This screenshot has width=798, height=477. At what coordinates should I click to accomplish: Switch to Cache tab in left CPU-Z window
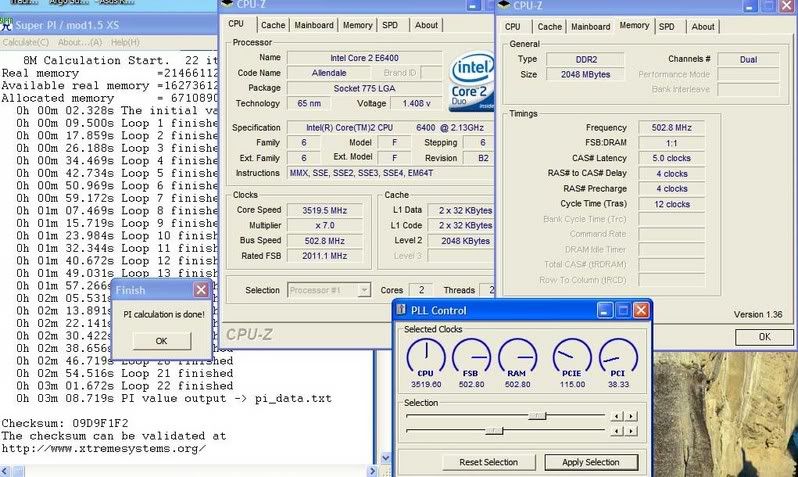273,25
